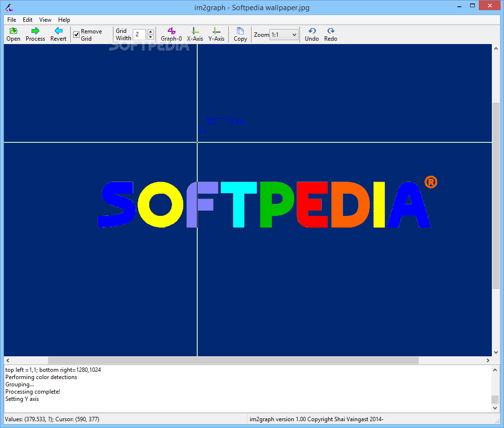Click the 'Performing color detections' log line
Viewport: 504px width, 428px height.
(41, 377)
